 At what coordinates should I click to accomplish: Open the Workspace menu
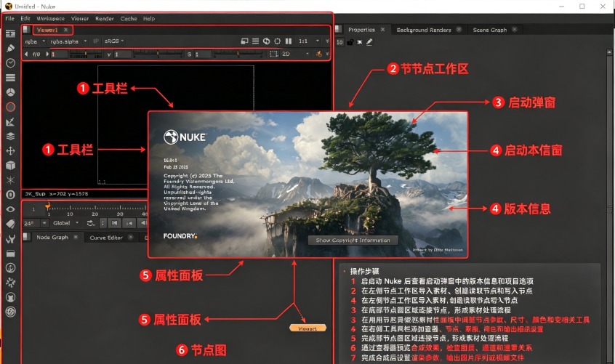[51, 18]
